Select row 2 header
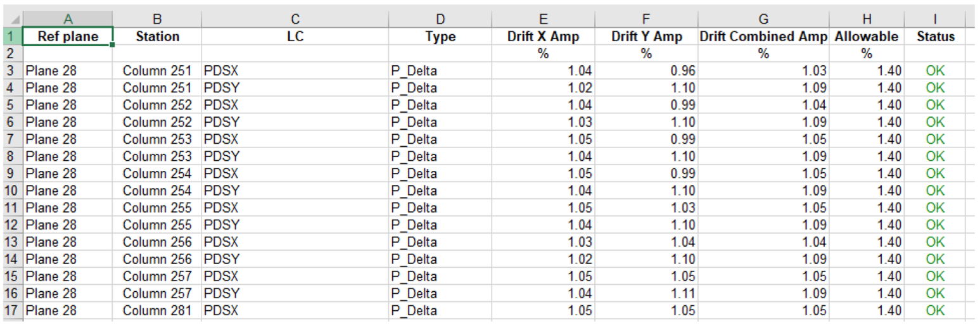The width and height of the screenshot is (980, 326). pos(11,54)
